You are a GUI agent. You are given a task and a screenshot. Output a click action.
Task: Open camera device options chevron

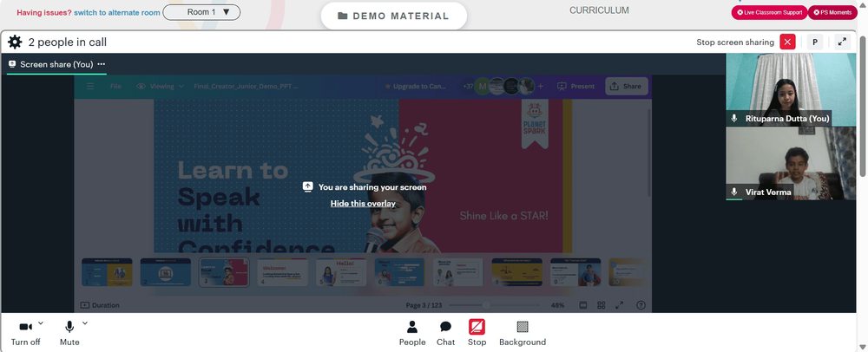41,323
